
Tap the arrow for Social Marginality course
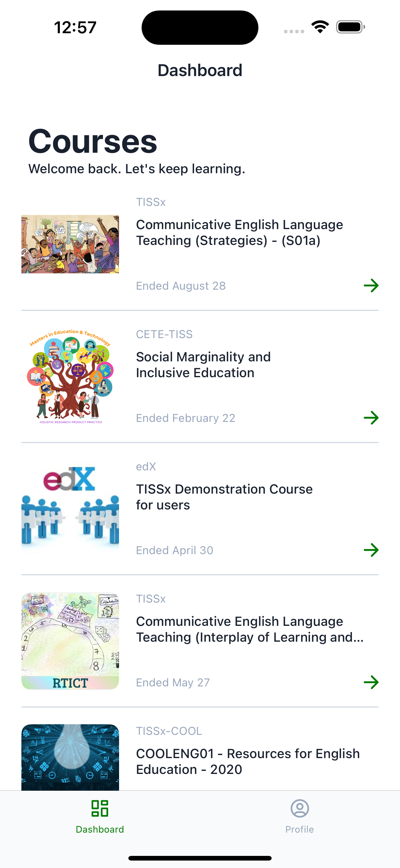pos(371,418)
